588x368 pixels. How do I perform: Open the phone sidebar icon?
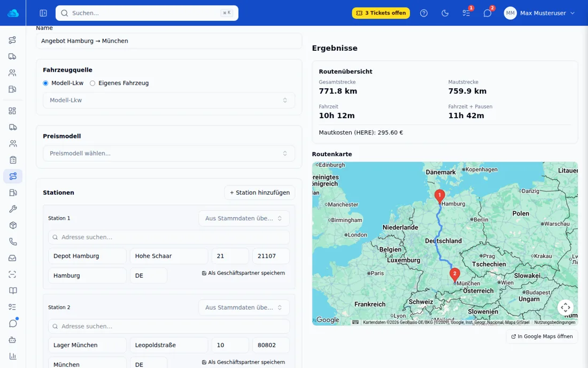[13, 242]
